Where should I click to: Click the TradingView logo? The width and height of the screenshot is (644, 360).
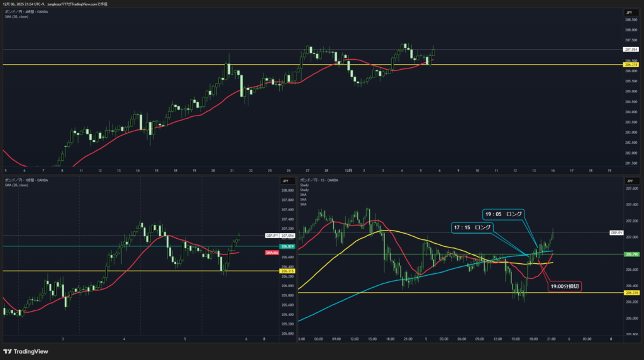point(26,351)
